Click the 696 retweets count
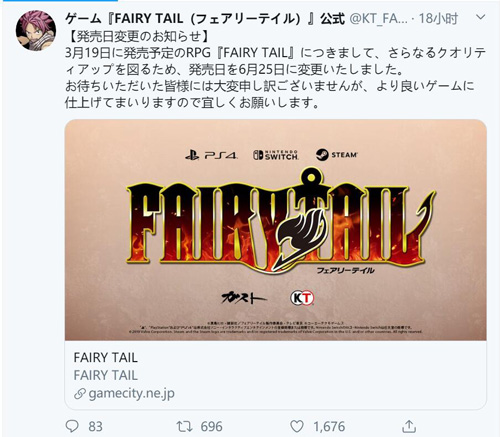This screenshot has width=500, height=437. (211, 426)
